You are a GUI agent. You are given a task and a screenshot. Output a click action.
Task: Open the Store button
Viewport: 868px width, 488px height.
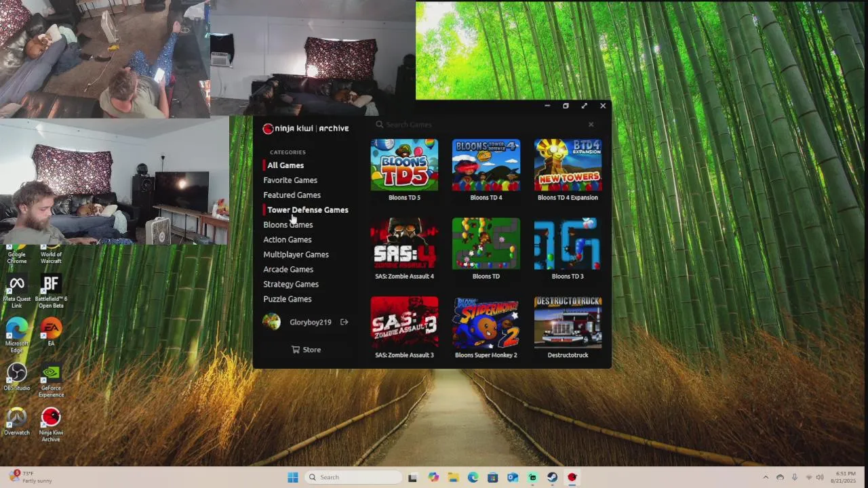pyautogui.click(x=306, y=350)
